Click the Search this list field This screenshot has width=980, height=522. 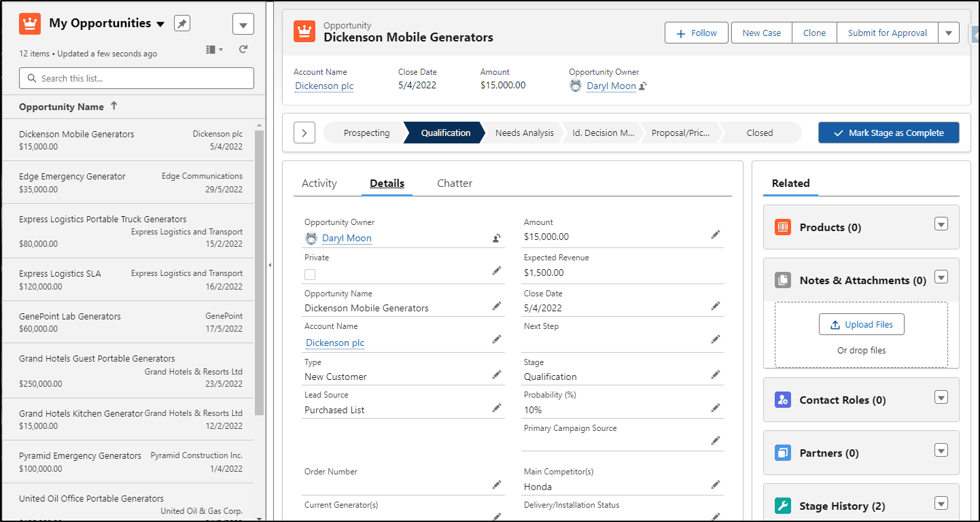(137, 78)
